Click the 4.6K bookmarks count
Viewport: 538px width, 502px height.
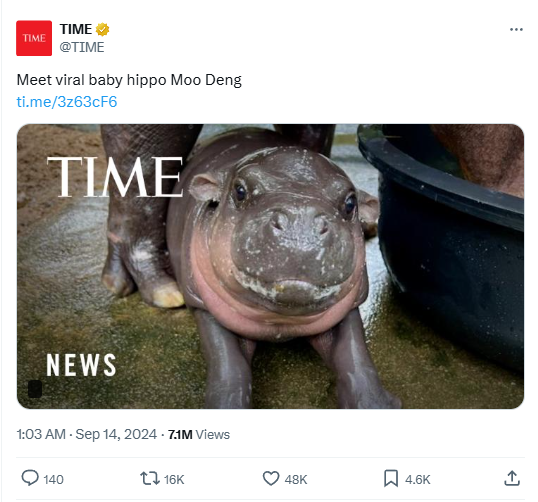[418, 479]
